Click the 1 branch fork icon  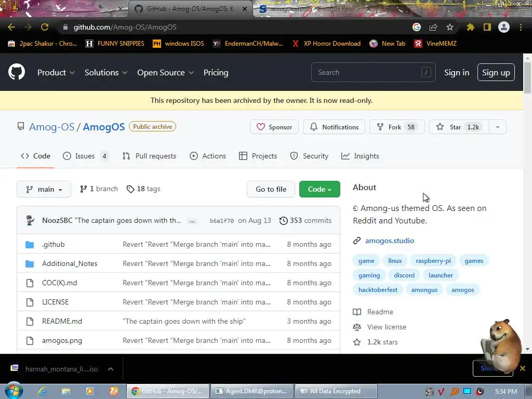83,189
